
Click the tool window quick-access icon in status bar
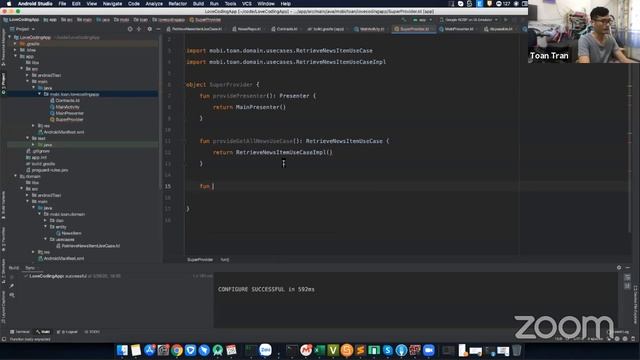coord(4,339)
